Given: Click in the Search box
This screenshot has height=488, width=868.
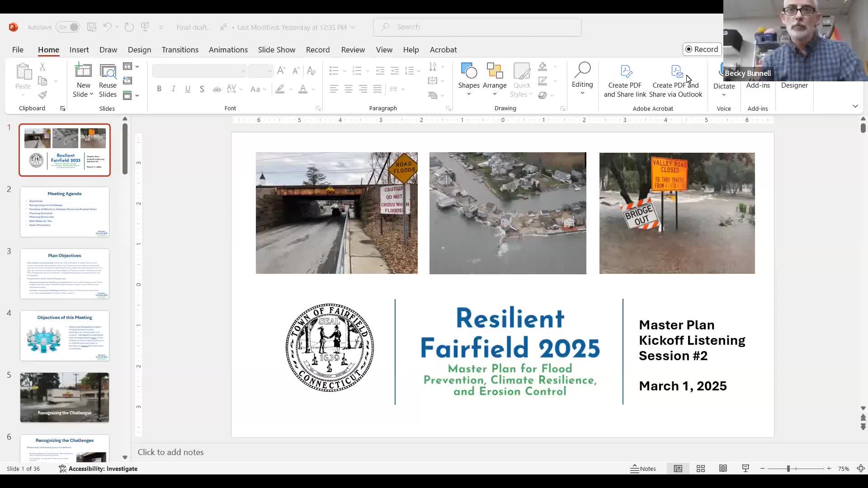Looking at the screenshot, I should (x=477, y=27).
